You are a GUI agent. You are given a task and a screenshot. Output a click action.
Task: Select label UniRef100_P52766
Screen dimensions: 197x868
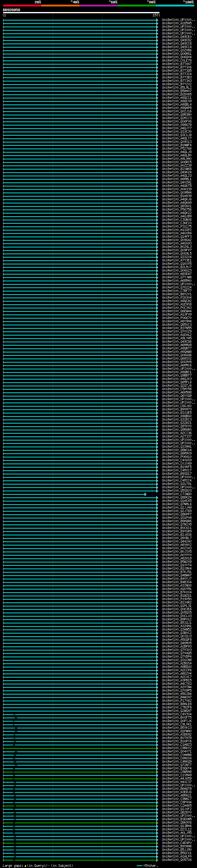[x=176, y=148]
